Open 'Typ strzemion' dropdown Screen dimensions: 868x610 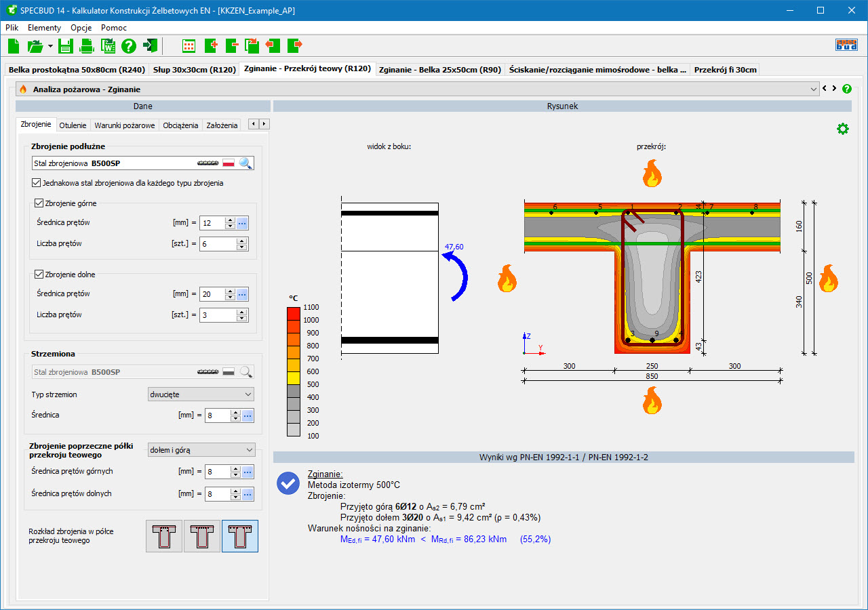(201, 394)
